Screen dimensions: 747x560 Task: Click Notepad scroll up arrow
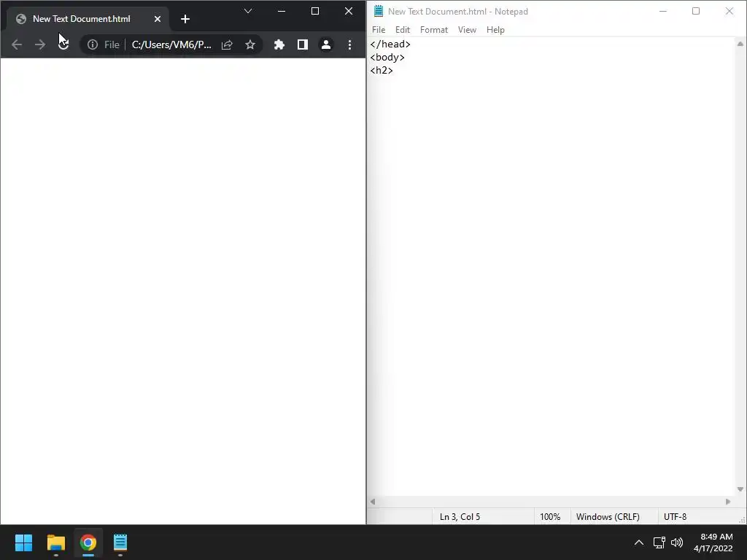[x=740, y=44]
